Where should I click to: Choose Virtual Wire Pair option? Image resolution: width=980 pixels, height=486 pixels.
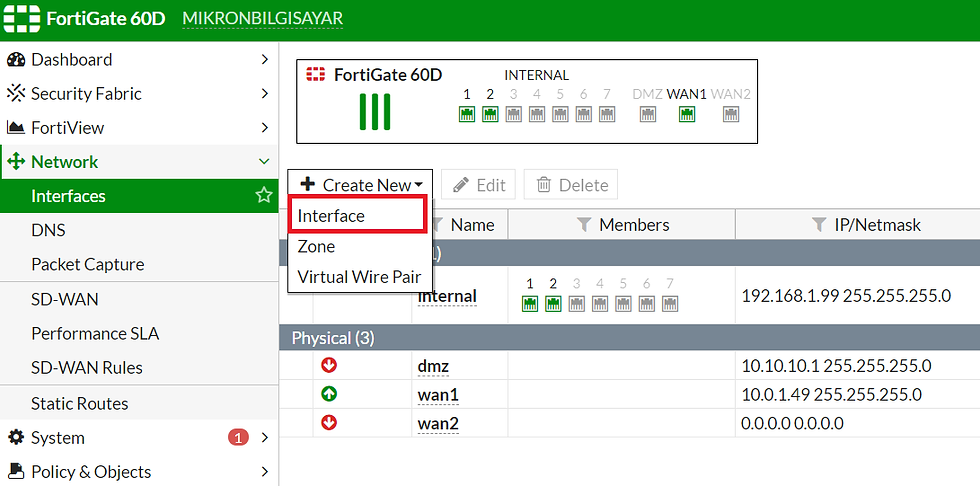coord(359,276)
